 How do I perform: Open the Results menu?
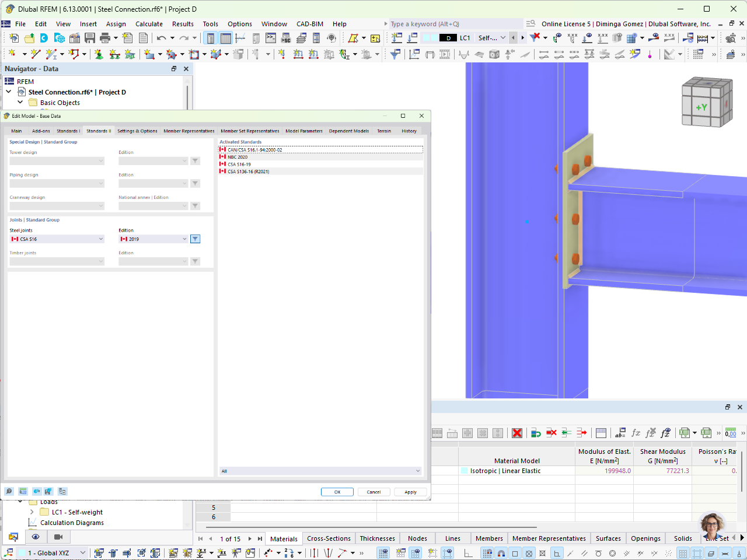tap(183, 24)
